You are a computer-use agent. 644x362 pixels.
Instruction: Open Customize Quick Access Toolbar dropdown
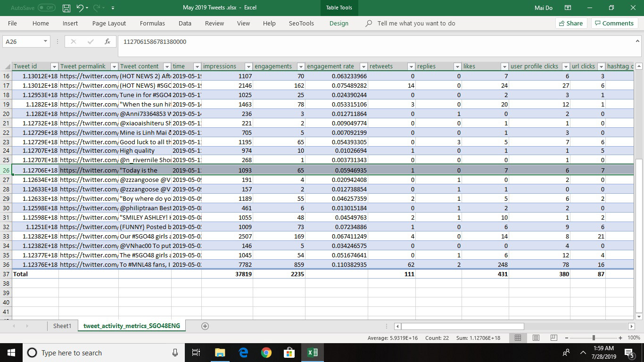pyautogui.click(x=113, y=8)
